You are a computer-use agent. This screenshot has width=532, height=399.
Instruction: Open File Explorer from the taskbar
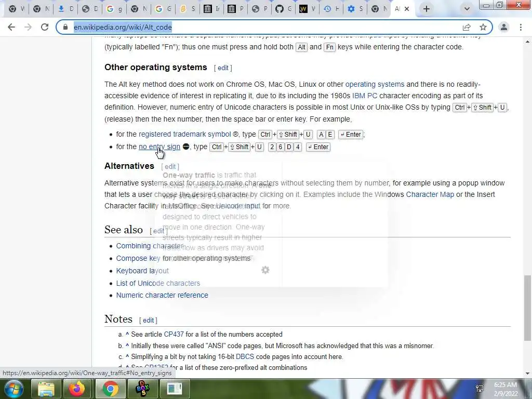46,389
